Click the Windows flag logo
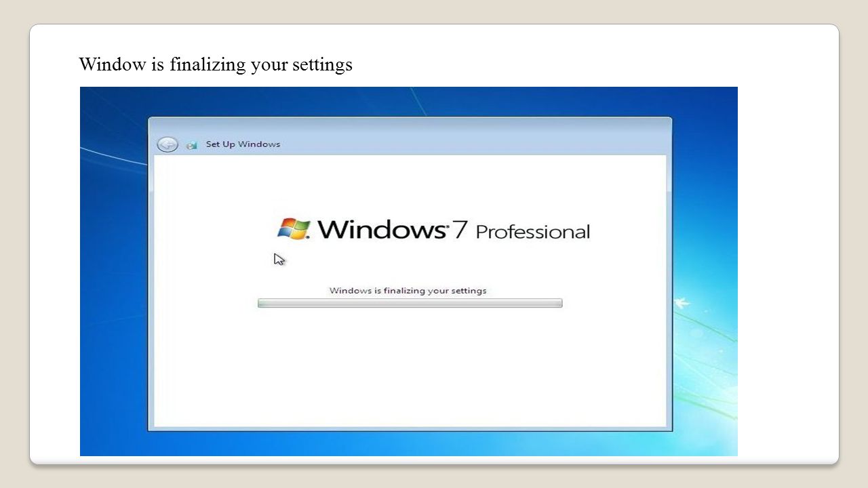This screenshot has height=488, width=868. click(x=294, y=229)
